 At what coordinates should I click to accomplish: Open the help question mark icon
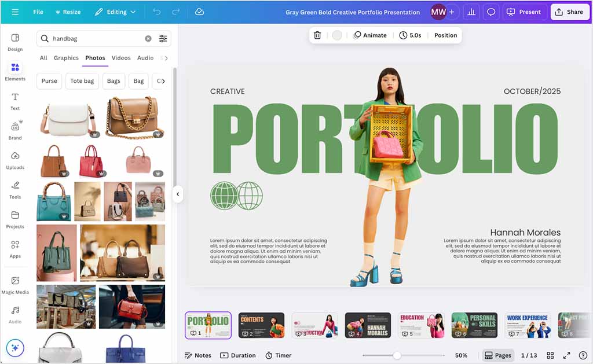click(583, 355)
